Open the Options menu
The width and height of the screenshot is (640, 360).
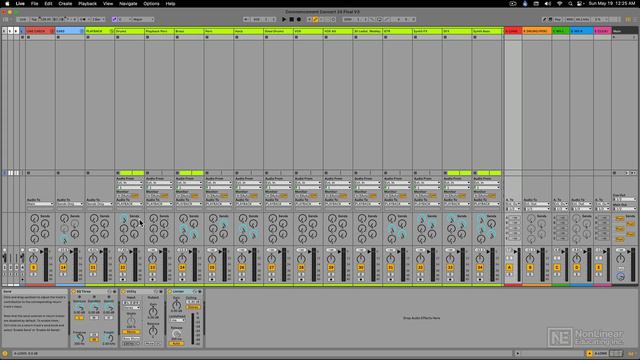click(151, 4)
